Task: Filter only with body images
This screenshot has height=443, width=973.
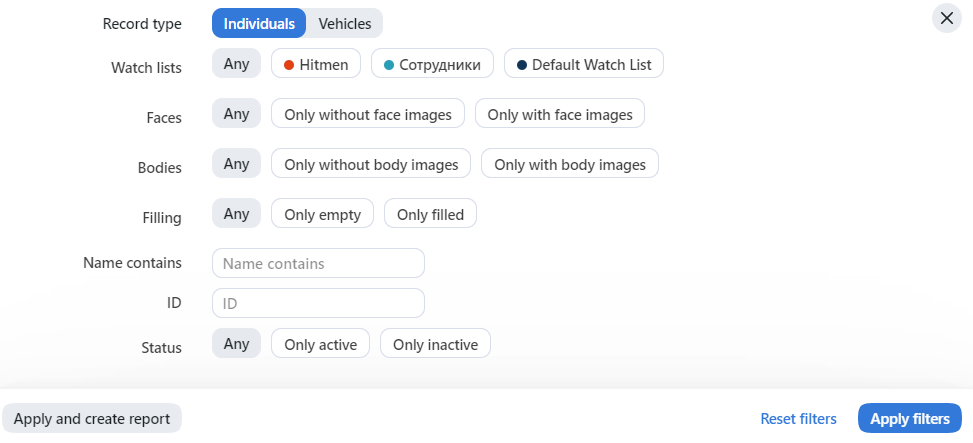Action: pyautogui.click(x=570, y=163)
